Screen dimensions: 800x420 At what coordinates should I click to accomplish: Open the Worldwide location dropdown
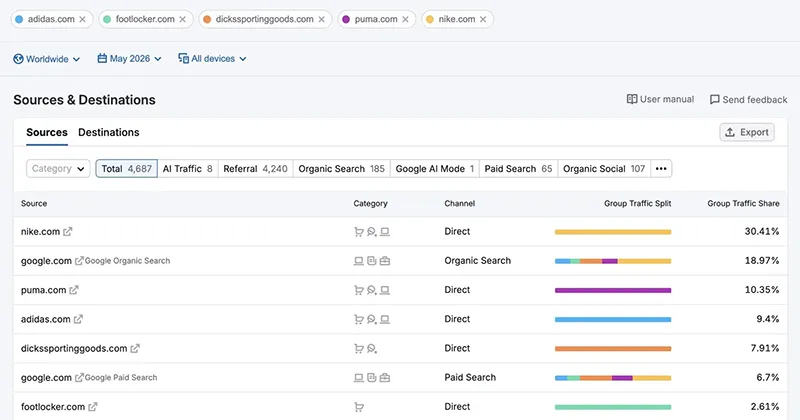point(46,59)
